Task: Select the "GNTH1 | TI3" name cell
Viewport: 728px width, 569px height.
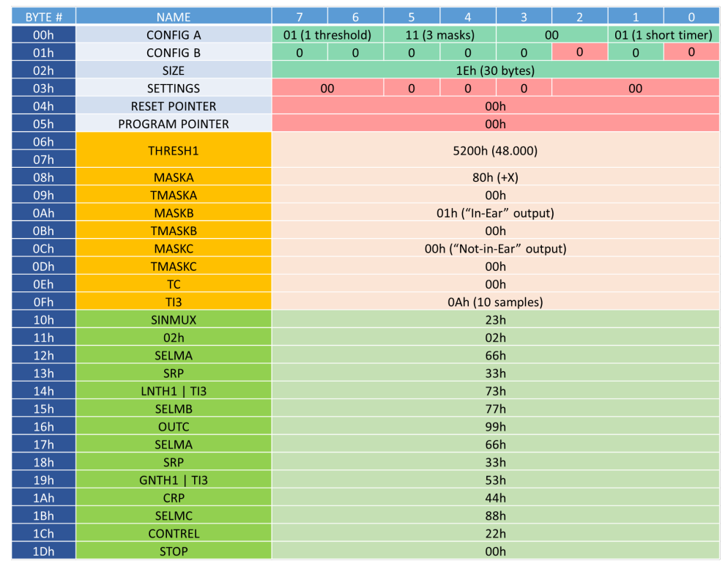Action: (174, 480)
